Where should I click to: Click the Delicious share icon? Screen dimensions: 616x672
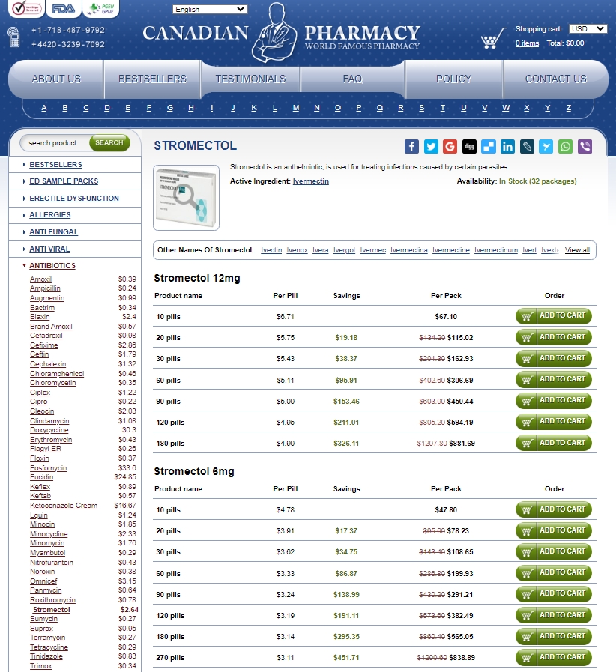tap(489, 147)
